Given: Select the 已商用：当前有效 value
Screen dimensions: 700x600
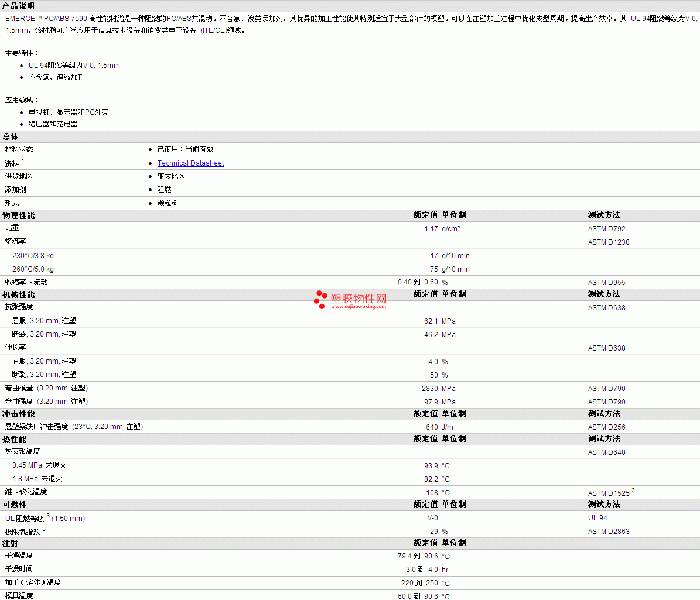Looking at the screenshot, I should point(185,149).
